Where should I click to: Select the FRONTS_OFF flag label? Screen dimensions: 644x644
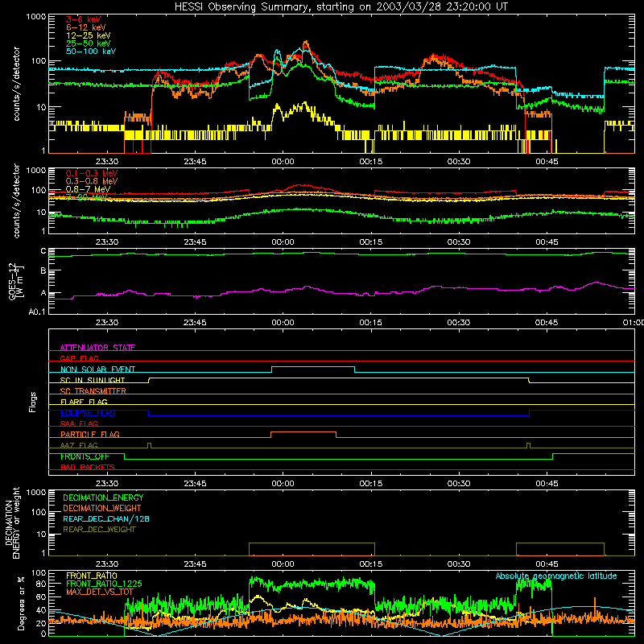85,456
